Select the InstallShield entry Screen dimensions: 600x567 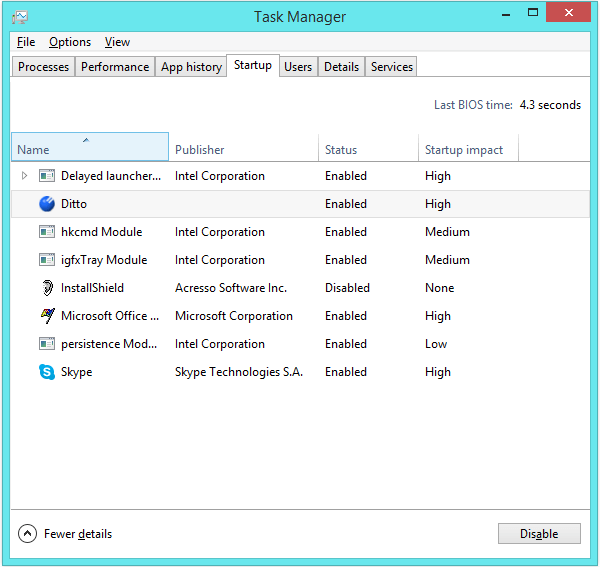92,288
